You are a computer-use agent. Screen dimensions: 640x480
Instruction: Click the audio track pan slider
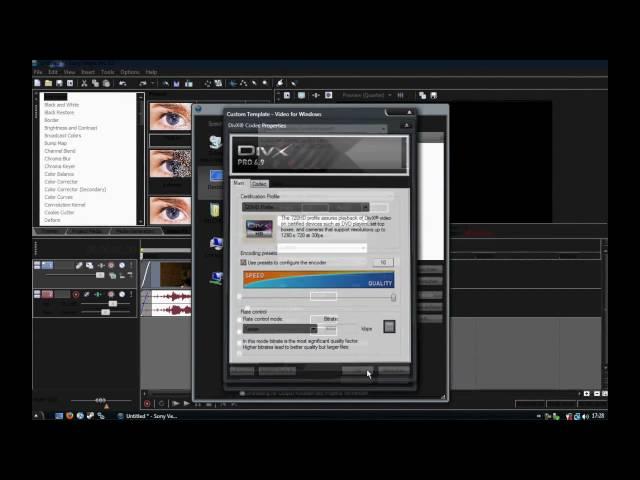[106, 312]
